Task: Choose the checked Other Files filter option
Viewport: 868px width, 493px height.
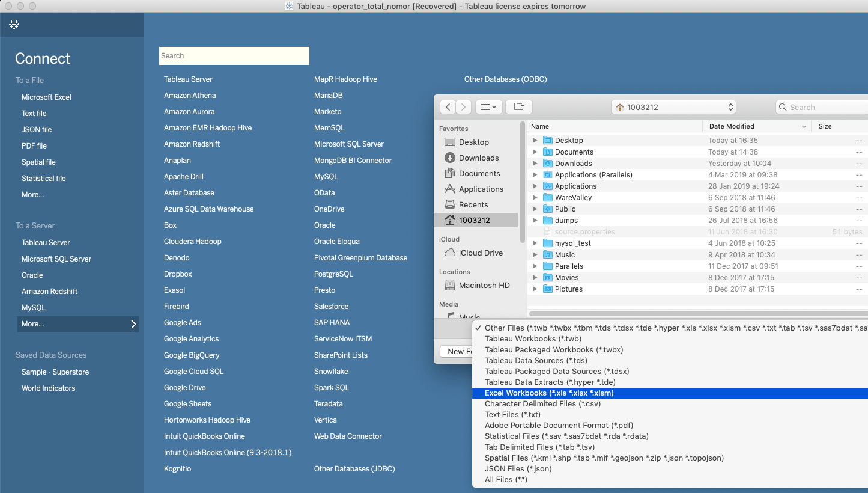Action: (x=670, y=328)
